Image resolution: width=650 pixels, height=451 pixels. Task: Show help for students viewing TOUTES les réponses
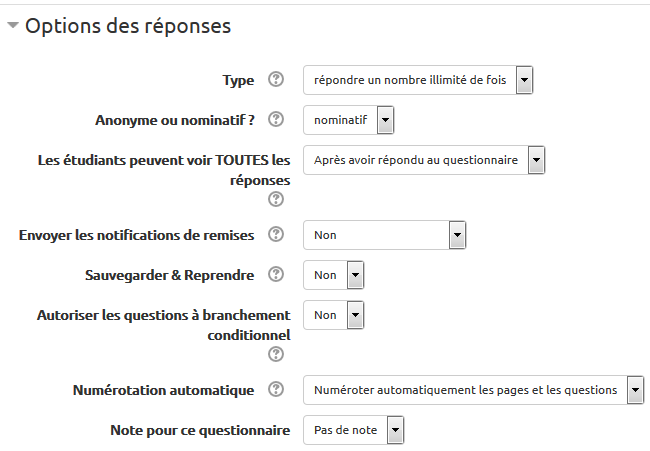277,199
